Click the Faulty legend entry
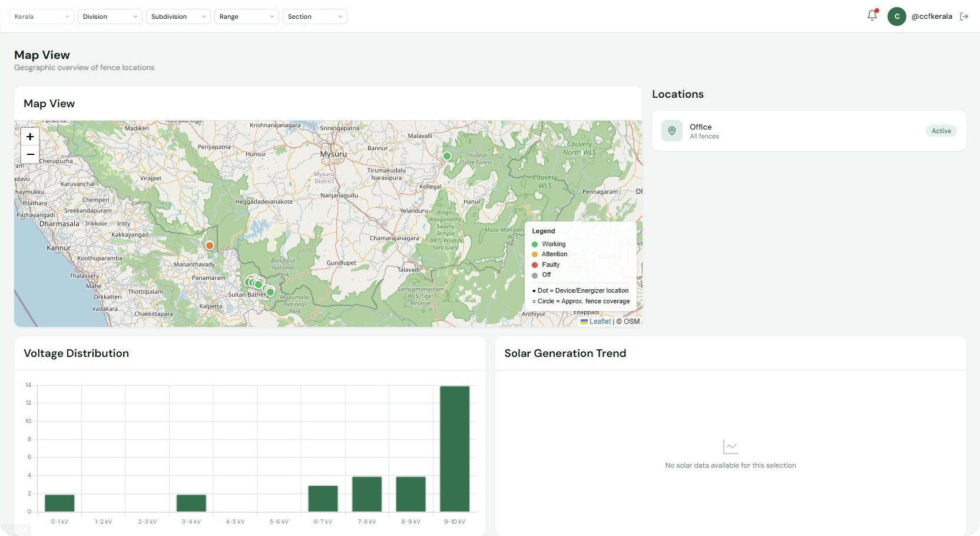 point(546,265)
